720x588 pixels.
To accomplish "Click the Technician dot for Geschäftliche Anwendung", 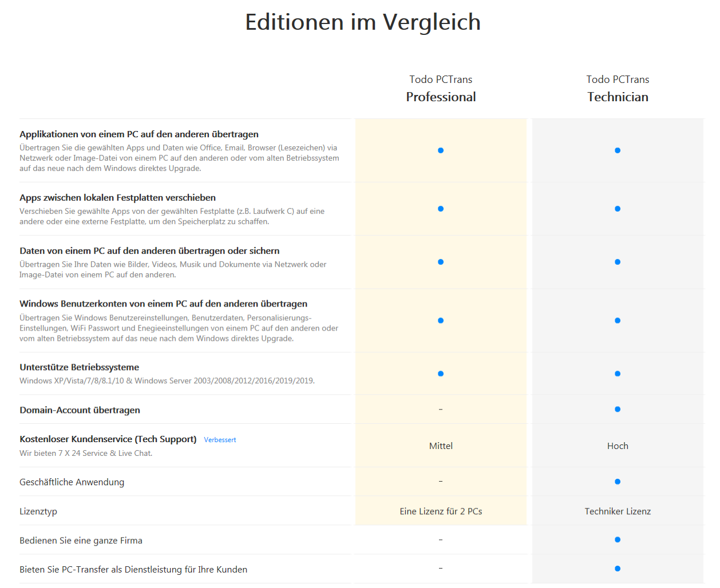I will click(618, 482).
